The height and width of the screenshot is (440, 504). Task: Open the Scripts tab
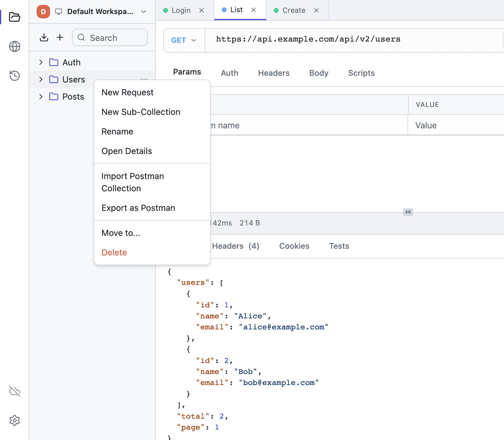(361, 73)
